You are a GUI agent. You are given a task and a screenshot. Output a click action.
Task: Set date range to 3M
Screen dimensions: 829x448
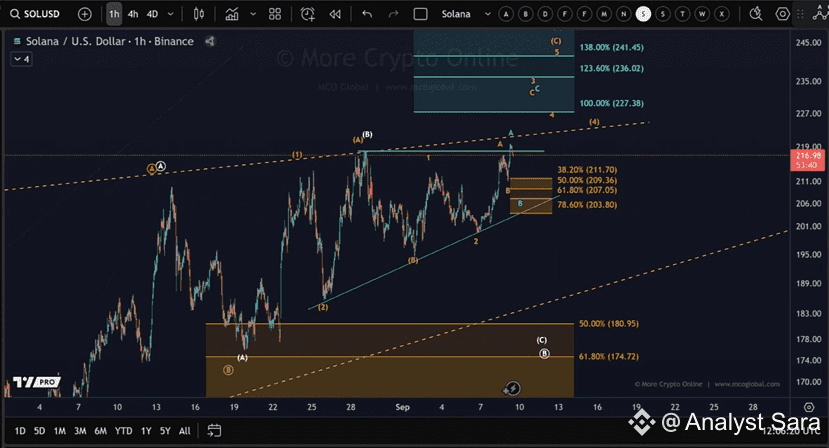(80, 431)
